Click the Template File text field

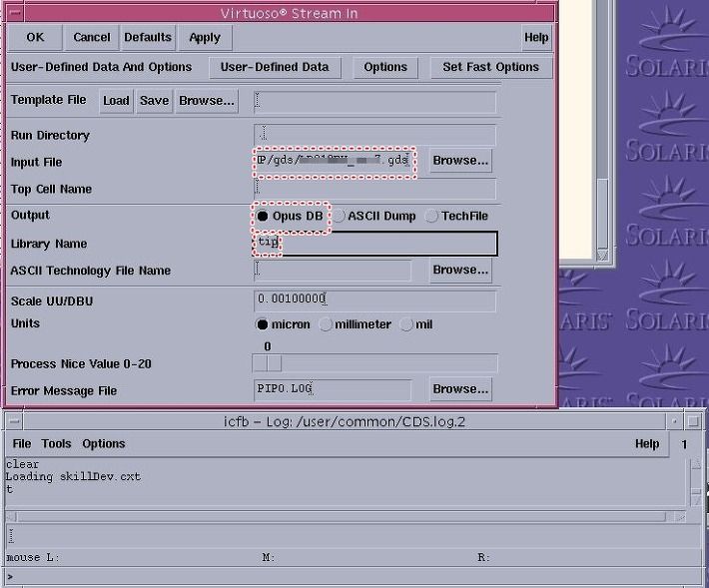pos(374,101)
